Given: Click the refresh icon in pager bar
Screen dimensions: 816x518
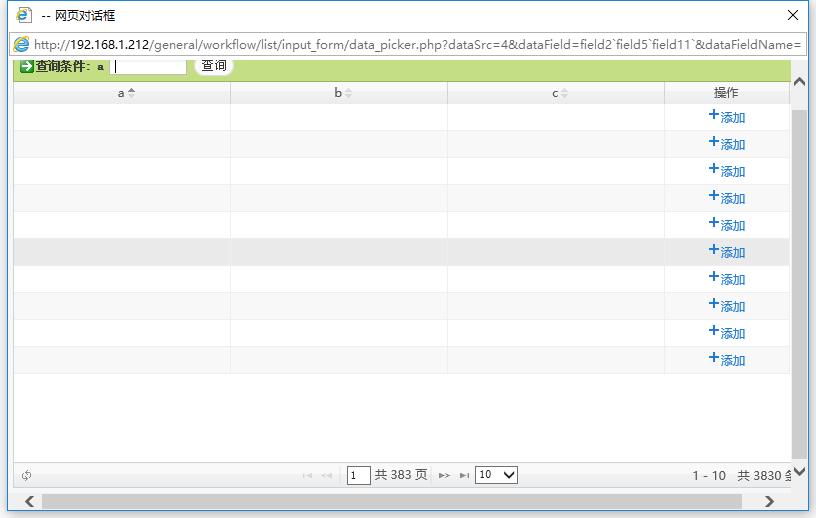Looking at the screenshot, I should (x=26, y=475).
